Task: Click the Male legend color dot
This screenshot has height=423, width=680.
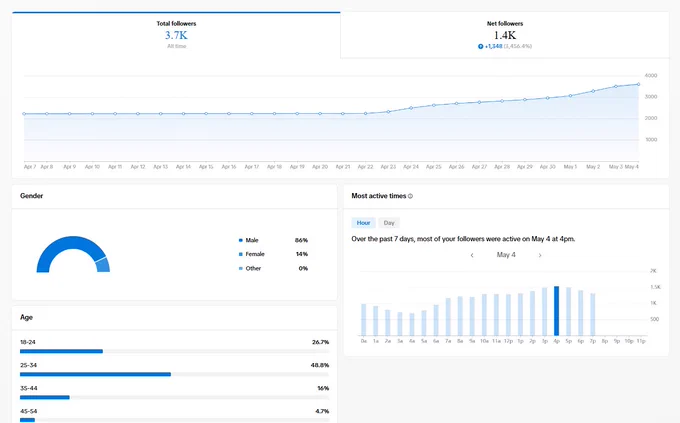Action: 241,240
